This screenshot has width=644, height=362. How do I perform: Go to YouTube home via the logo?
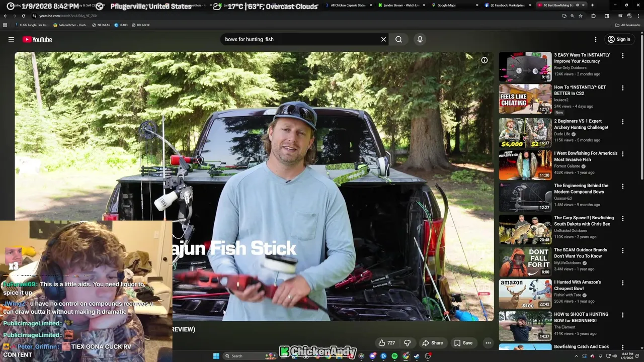37,39
